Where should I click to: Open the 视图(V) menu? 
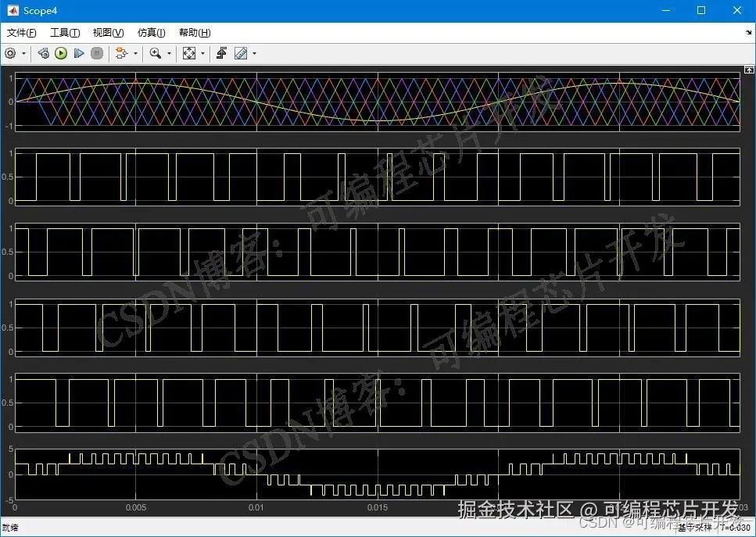(x=108, y=33)
